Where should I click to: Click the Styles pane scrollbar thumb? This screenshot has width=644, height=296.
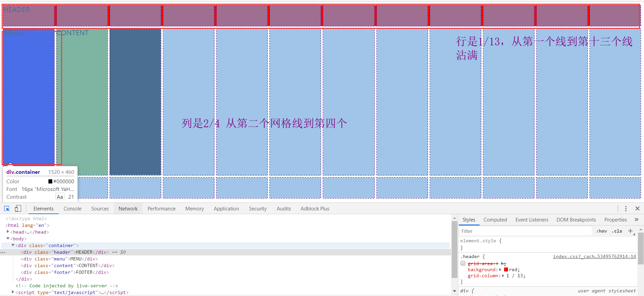pos(641,249)
